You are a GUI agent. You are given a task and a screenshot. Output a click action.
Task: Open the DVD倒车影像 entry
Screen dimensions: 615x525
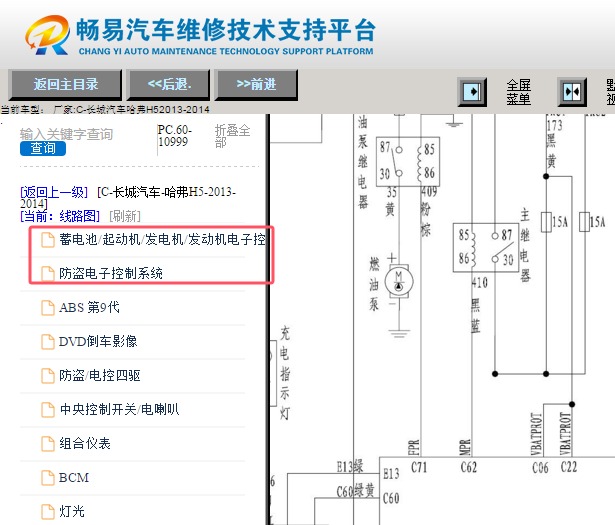pyautogui.click(x=98, y=342)
